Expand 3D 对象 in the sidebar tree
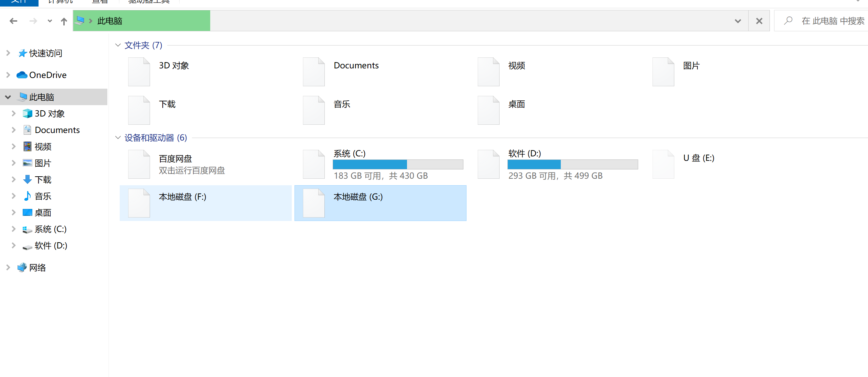Image resolution: width=868 pixels, height=377 pixels. [14, 113]
